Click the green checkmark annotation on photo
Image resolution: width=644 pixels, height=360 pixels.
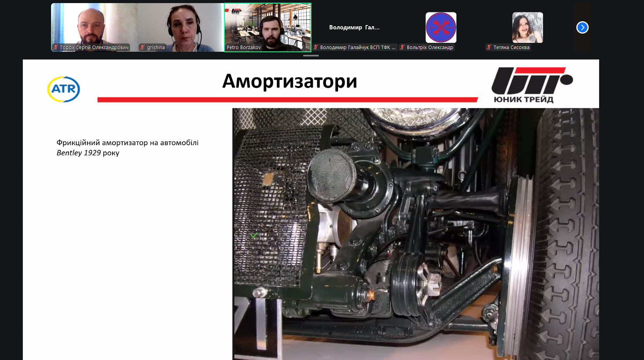point(254,235)
